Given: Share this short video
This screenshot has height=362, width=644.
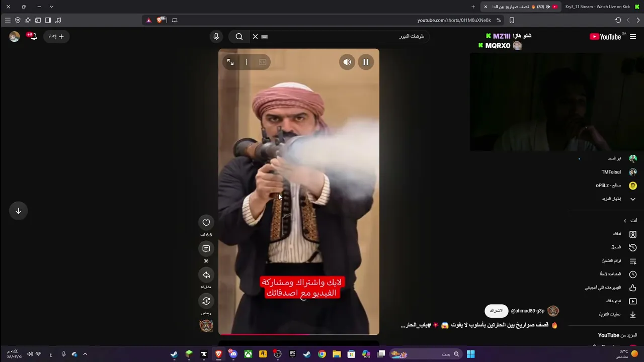Looking at the screenshot, I should [x=206, y=275].
